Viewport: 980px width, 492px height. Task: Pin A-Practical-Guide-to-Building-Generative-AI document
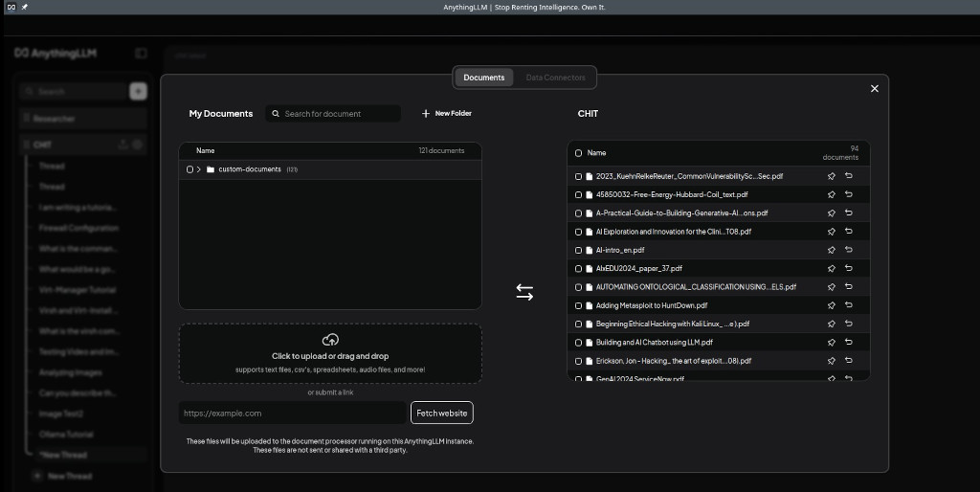832,213
